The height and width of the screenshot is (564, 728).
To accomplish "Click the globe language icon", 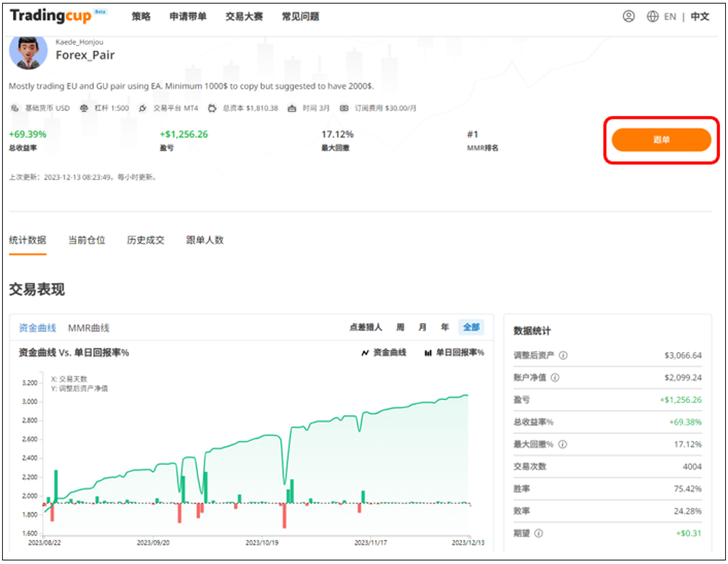I will 652,17.
